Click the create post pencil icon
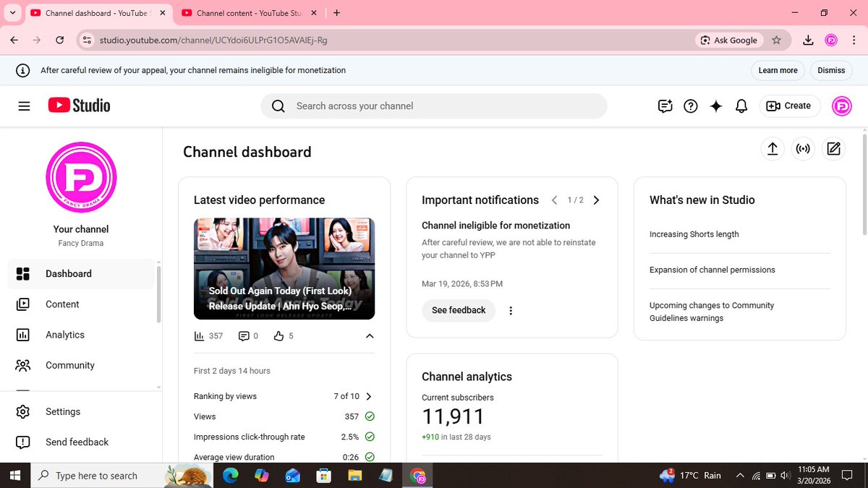Screen dimensions: 868x488 833,149
